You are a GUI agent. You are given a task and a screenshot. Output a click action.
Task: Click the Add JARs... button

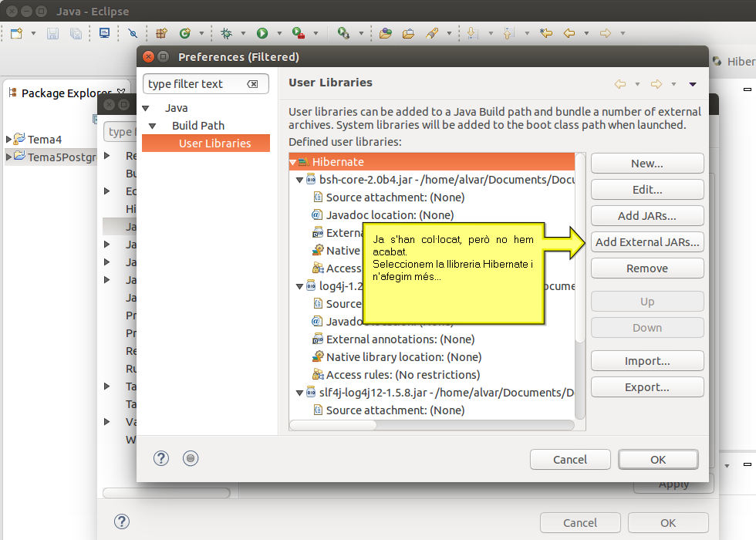click(x=647, y=216)
